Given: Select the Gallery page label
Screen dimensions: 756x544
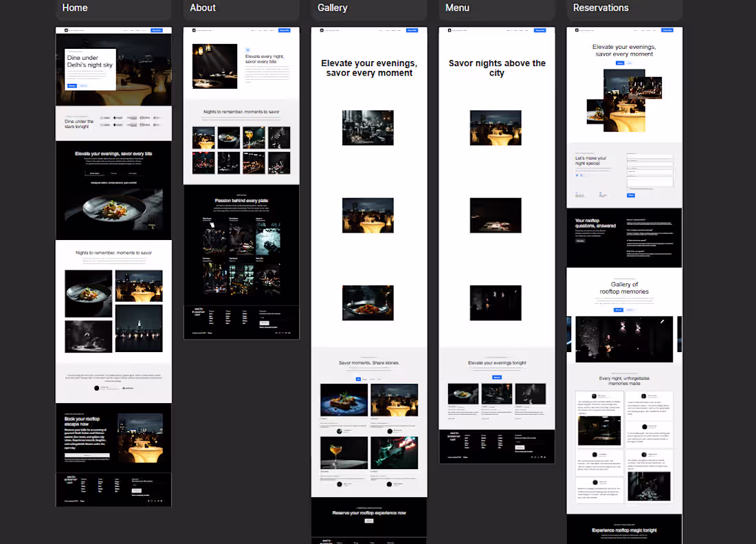Looking at the screenshot, I should [x=332, y=8].
